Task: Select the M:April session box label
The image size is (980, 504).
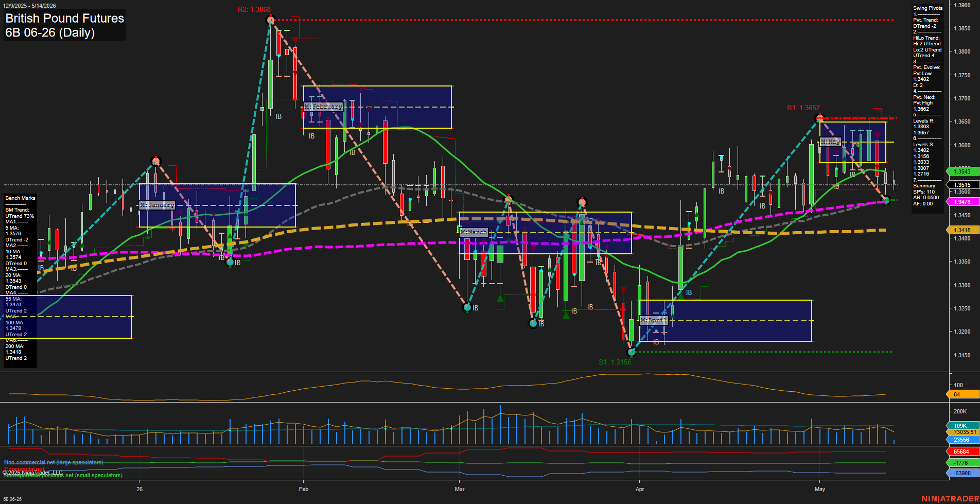Action: pos(654,320)
